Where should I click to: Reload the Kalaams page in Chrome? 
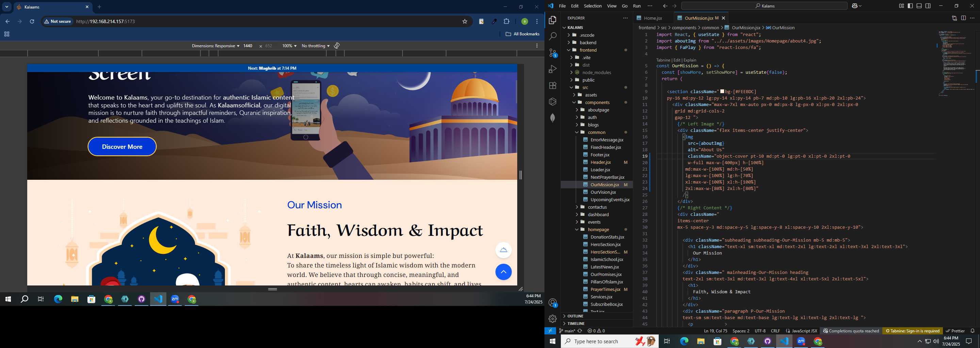click(x=32, y=22)
